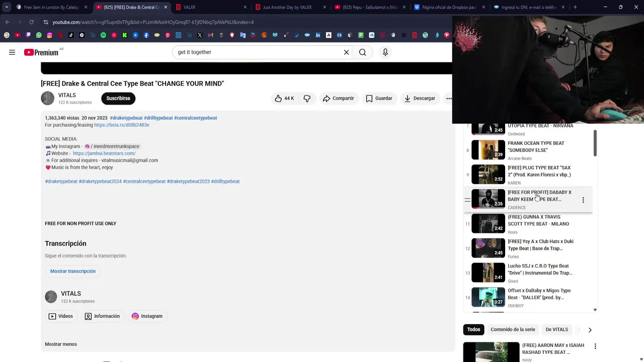Switch to Ingresá tu DNI tab
Screen dimensions: 644x362
tap(529, 7)
